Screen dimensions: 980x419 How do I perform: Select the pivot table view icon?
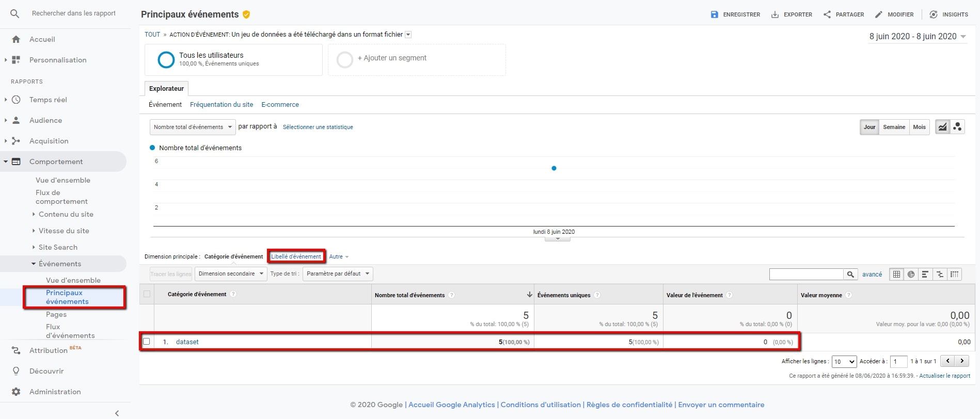click(x=954, y=275)
